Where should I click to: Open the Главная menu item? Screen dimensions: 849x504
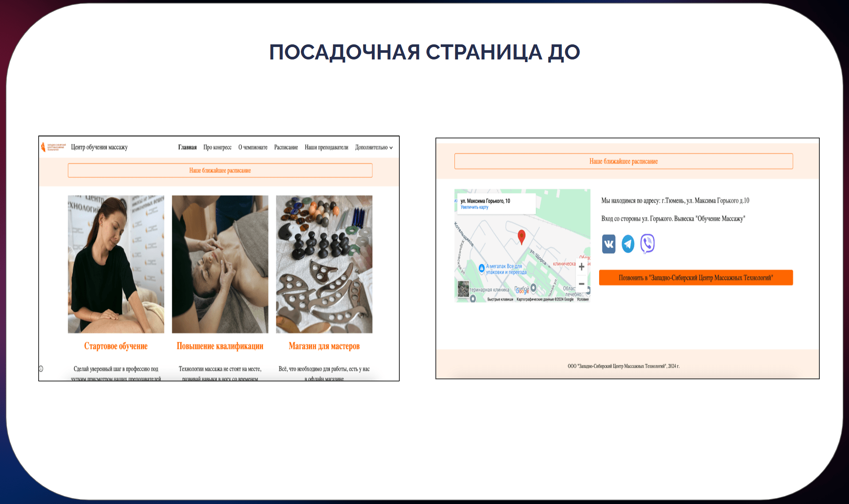tap(187, 147)
